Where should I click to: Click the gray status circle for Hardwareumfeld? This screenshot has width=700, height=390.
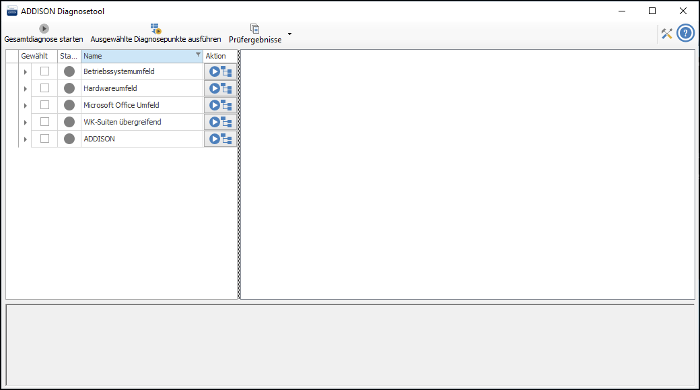tap(69, 88)
